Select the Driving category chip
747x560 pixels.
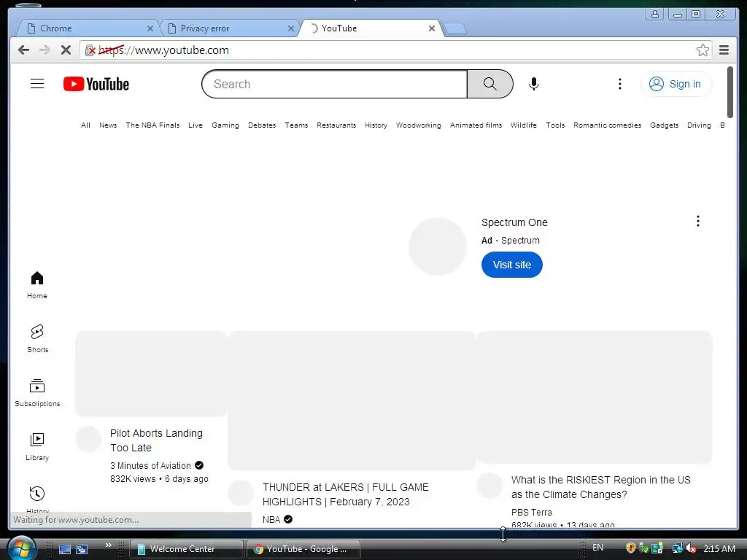(699, 125)
